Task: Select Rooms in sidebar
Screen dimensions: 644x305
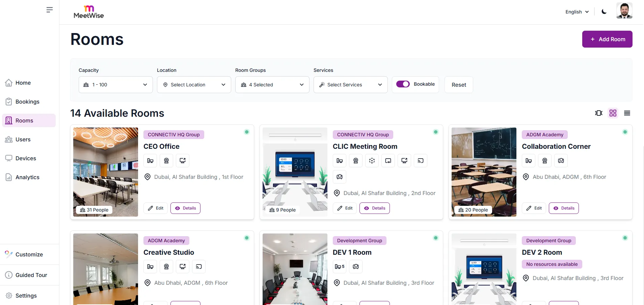Action: coord(29,120)
